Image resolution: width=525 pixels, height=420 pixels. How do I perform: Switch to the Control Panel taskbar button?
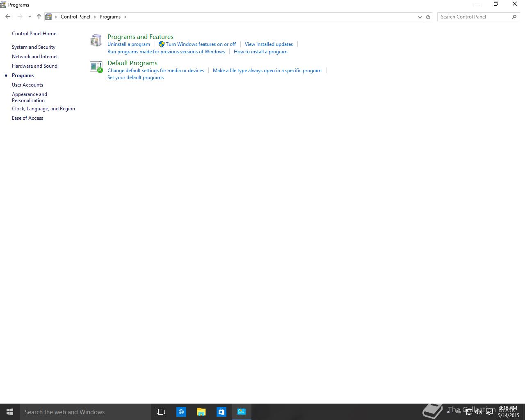coord(242,412)
